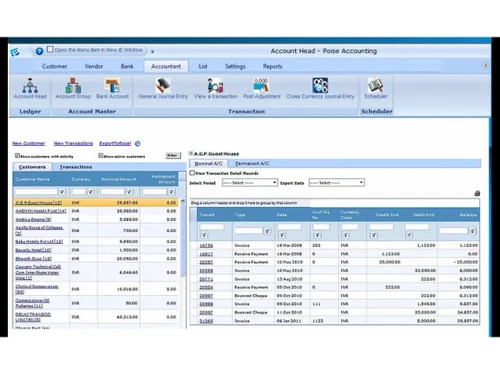Screen dimensions: 500x375
Task: Open the Export Data dropdown
Action: (x=337, y=183)
